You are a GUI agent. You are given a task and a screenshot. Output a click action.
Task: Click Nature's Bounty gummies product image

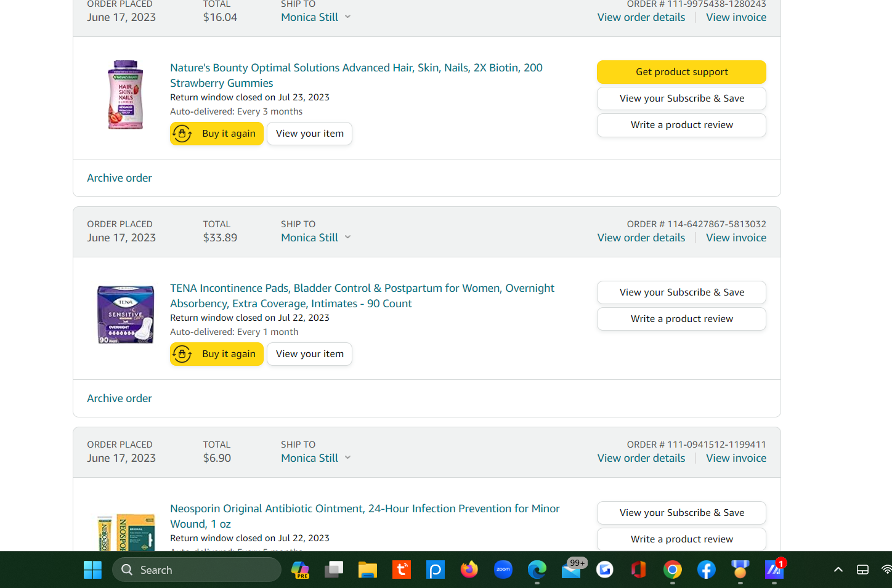pos(126,95)
